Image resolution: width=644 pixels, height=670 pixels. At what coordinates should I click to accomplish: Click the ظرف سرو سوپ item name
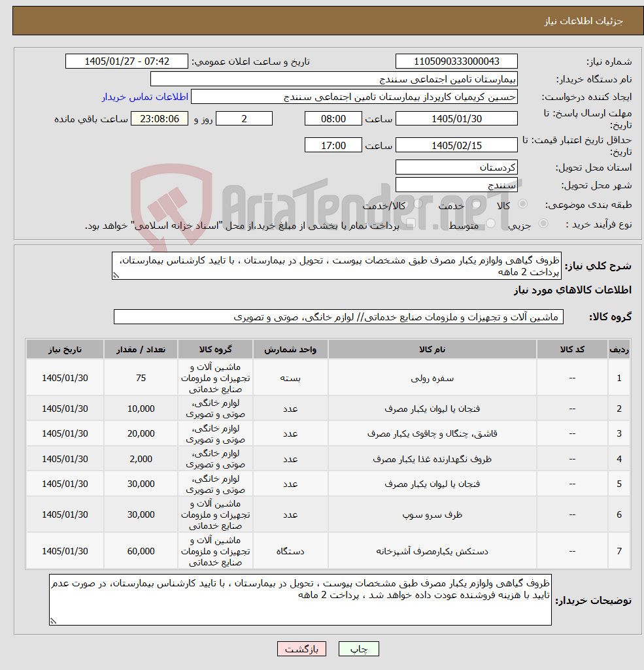[x=432, y=514]
